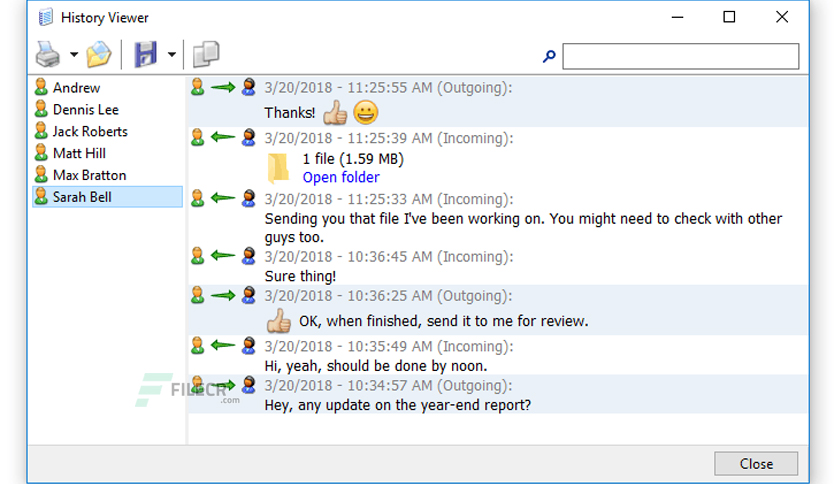Click the Copy toolbar icon
This screenshot has width=836, height=484.
tap(206, 54)
